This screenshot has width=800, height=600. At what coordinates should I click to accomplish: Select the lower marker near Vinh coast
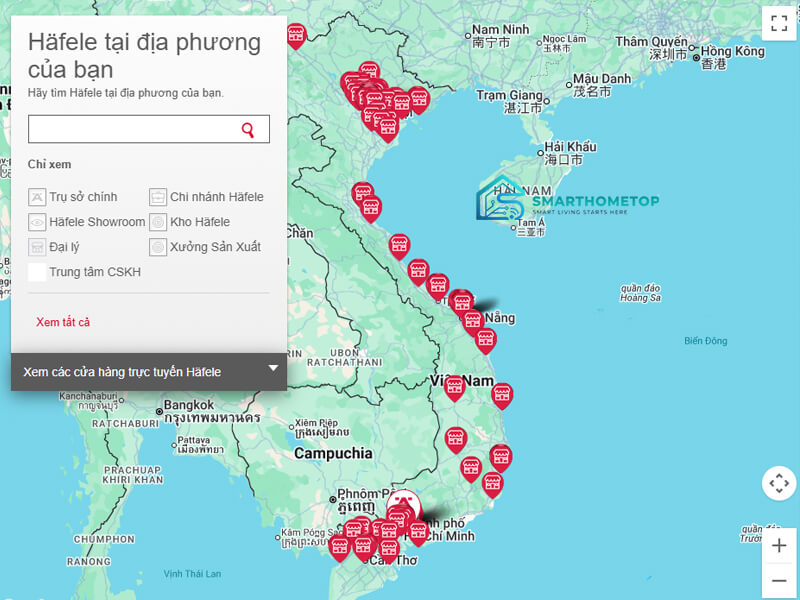point(371,209)
